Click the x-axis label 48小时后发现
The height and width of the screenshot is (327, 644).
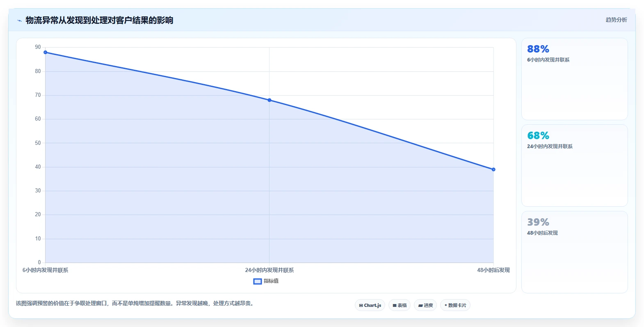pyautogui.click(x=493, y=270)
